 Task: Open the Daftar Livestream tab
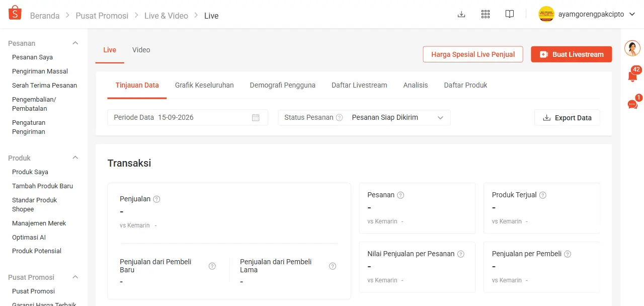coord(359,86)
